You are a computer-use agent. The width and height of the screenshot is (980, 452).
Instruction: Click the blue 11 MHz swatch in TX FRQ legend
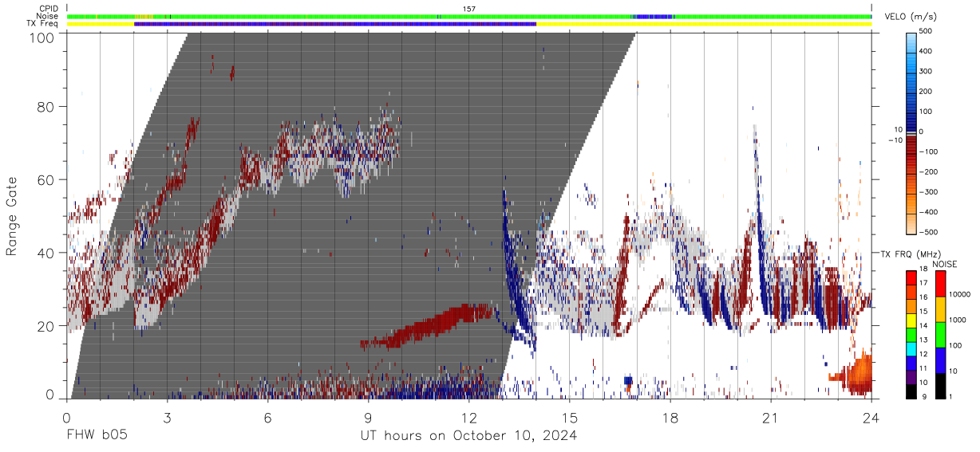pos(911,364)
